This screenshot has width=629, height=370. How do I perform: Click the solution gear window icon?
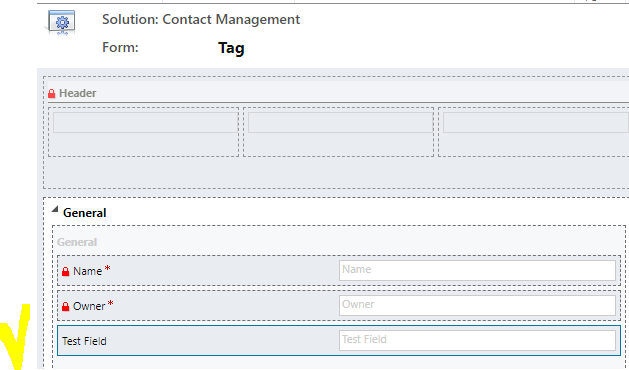[x=61, y=22]
